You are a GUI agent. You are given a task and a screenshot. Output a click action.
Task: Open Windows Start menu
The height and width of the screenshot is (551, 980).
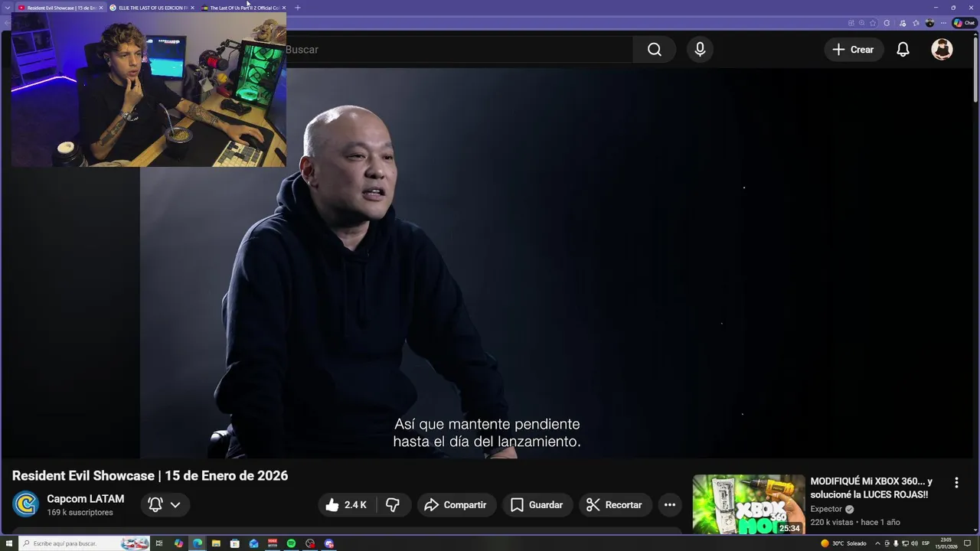(9, 543)
